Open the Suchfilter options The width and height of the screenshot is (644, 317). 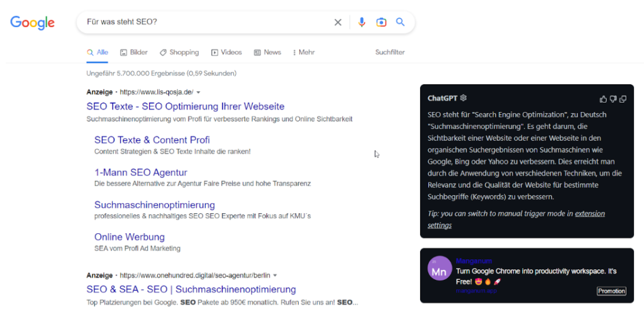[x=390, y=52]
